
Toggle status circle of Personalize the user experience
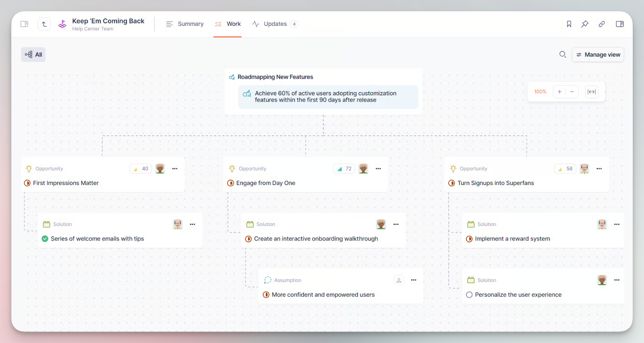pyautogui.click(x=469, y=295)
